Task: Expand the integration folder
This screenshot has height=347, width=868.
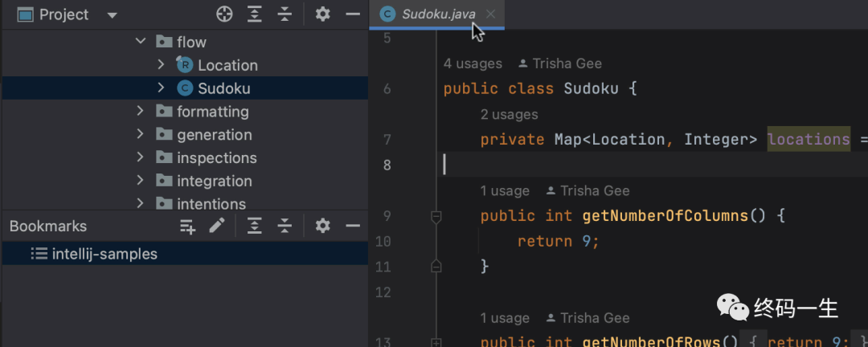Action: coord(141,181)
